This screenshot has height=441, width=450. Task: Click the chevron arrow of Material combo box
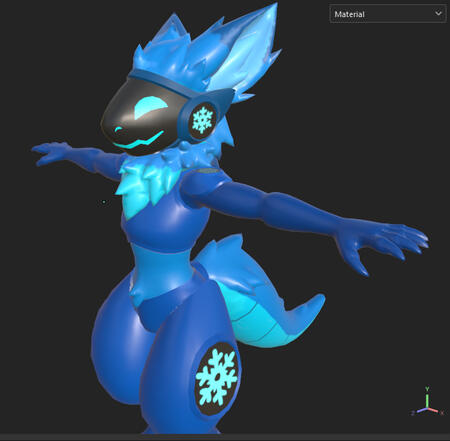pyautogui.click(x=438, y=13)
